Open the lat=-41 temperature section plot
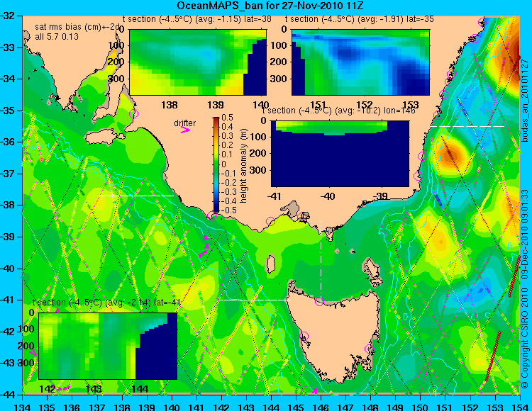This screenshot has width=532, height=411. 108,346
